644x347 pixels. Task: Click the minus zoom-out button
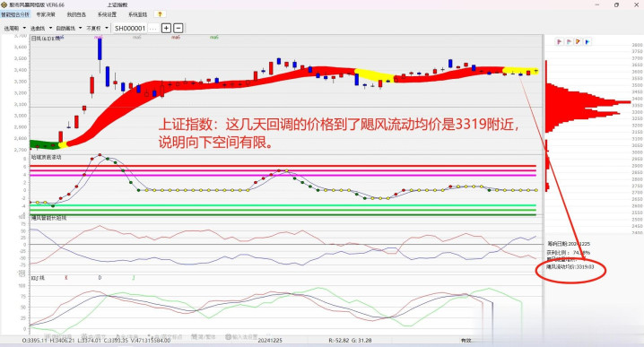[x=178, y=28]
